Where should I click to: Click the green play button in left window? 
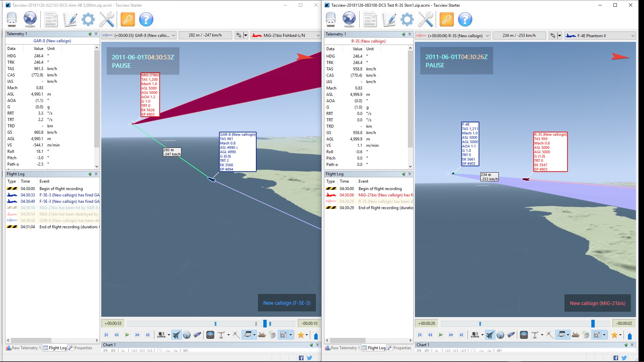point(127,335)
